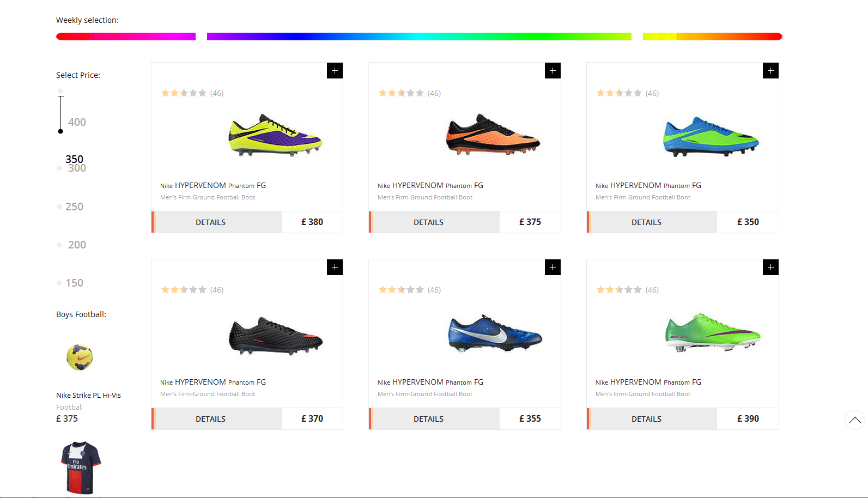Click the star rating on the £390 boot
868x498 pixels.
[619, 290]
